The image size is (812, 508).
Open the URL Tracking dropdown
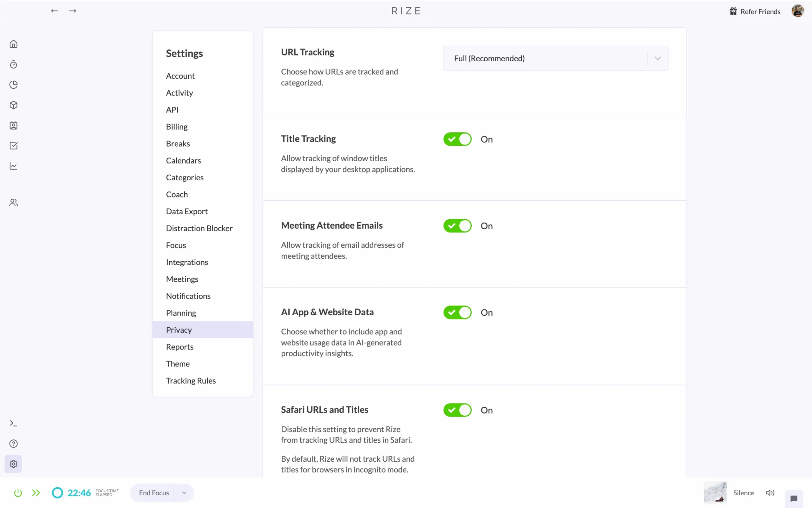(556, 58)
